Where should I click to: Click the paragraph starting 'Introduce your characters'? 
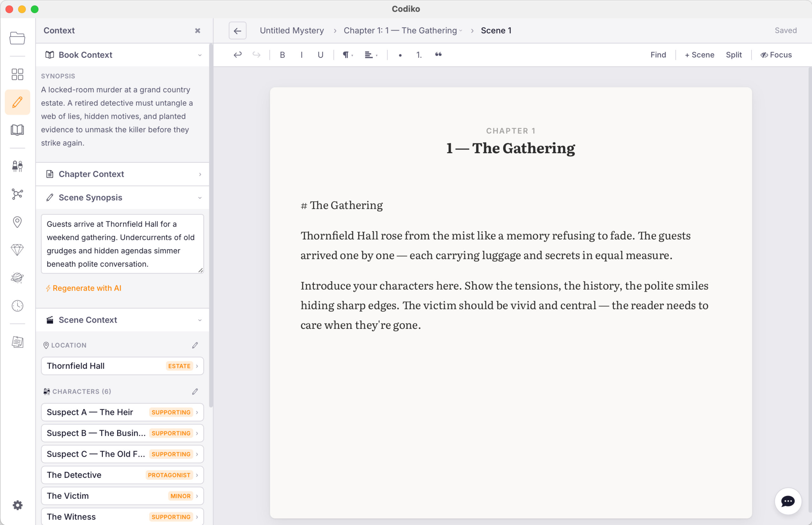point(504,305)
